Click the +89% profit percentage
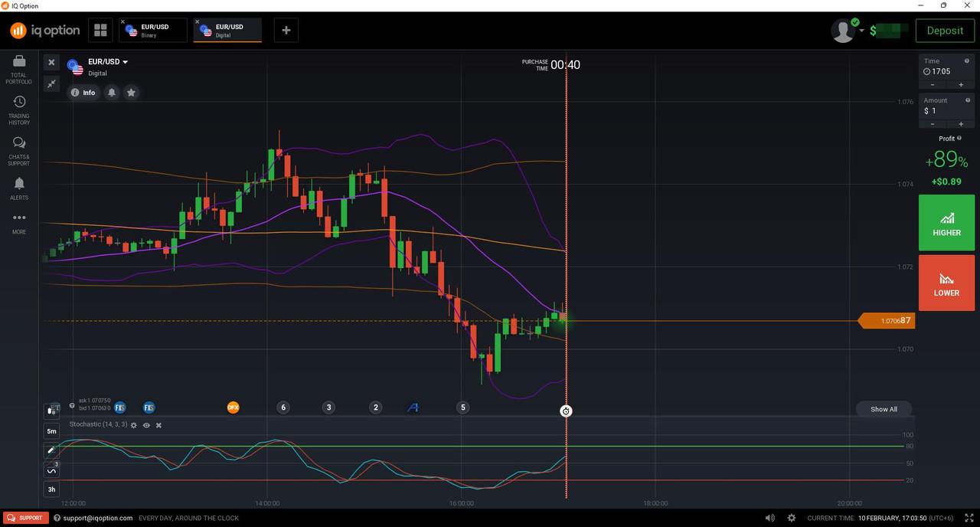The width and height of the screenshot is (980, 527). 946,161
